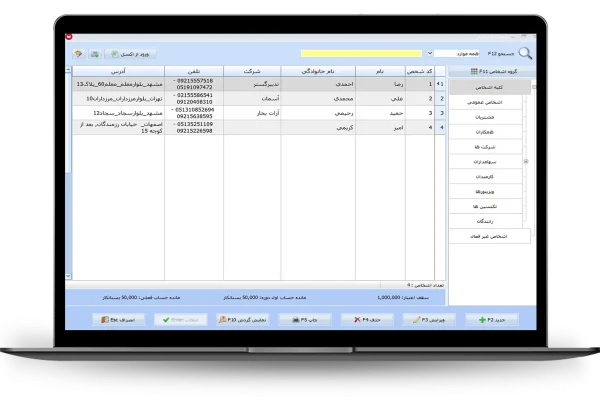Click the magnifier search icon

click(524, 55)
